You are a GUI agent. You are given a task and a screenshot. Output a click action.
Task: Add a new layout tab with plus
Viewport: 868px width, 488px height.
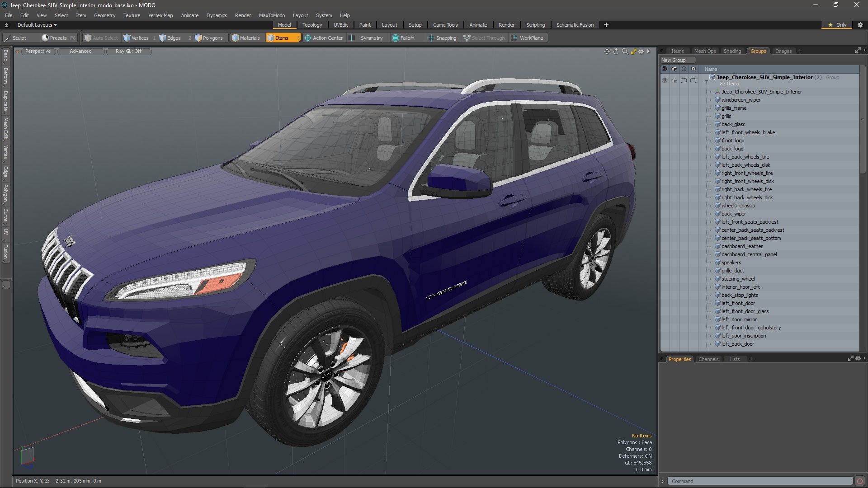[606, 25]
